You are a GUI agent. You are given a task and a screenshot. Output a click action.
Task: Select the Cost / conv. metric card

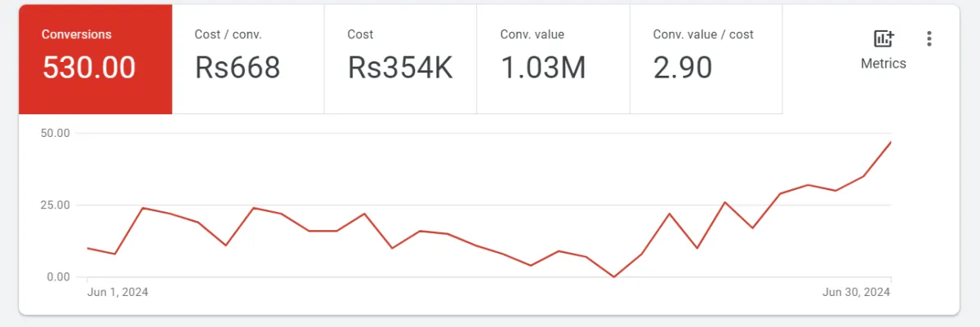click(248, 59)
